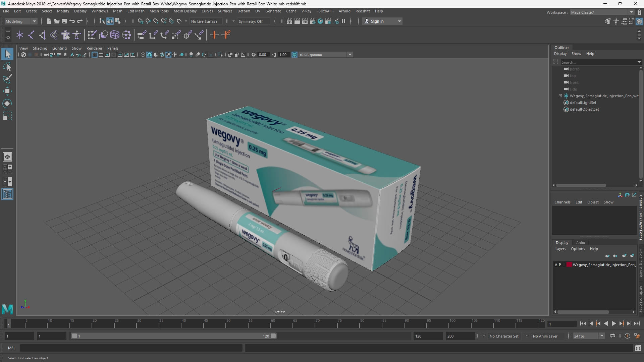Viewport: 644px width, 362px height.
Task: Toggle Modeling Toolkit panel from status line
Action: [608, 21]
